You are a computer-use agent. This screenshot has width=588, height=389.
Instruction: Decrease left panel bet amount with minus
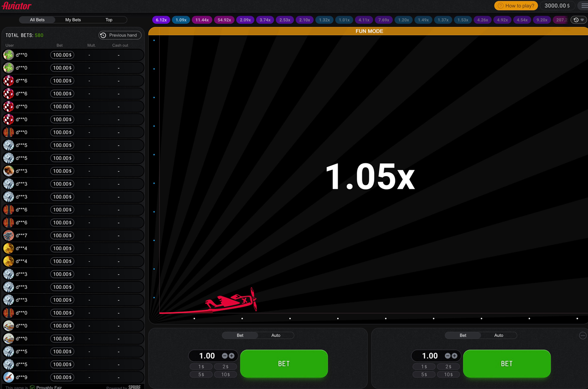point(225,356)
